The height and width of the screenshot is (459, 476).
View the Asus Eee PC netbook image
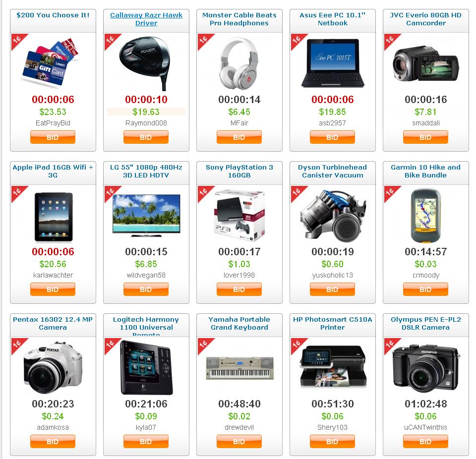point(333,63)
